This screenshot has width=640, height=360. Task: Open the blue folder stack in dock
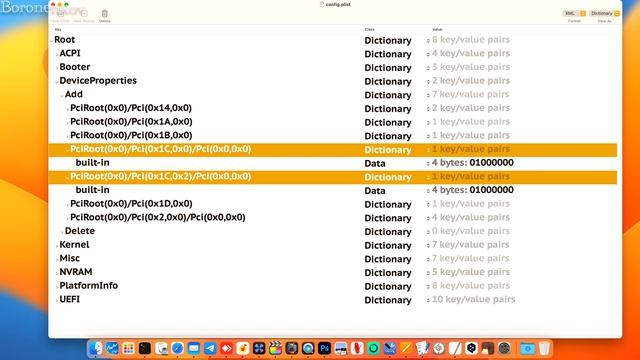(x=527, y=348)
